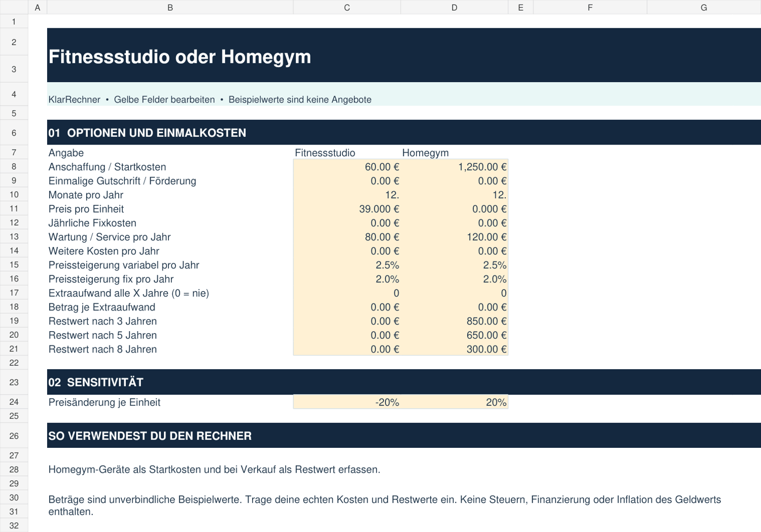Click 'Preisänderung je Einheit' label
Viewport: 761px width, 532px height.
(105, 402)
